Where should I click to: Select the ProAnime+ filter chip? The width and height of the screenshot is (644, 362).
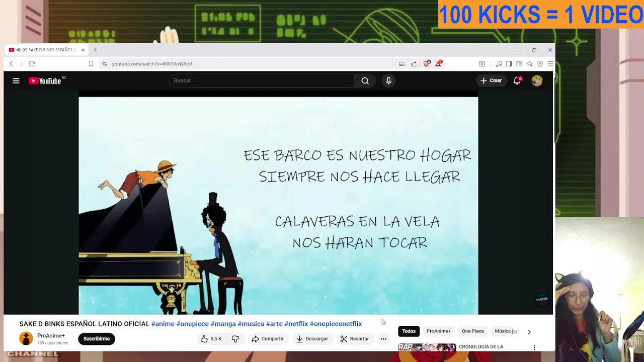[x=439, y=331]
